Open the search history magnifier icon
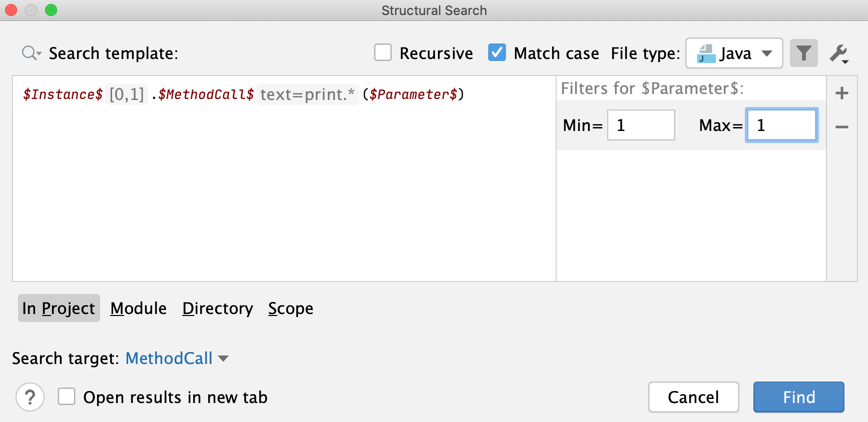Screen dimensions: 868x422 pyautogui.click(x=31, y=53)
